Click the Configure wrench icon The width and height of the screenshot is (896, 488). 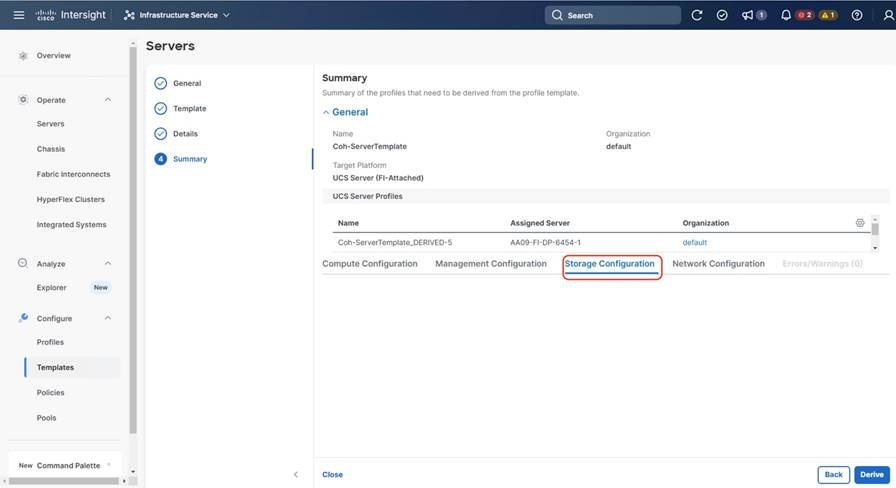pyautogui.click(x=23, y=318)
